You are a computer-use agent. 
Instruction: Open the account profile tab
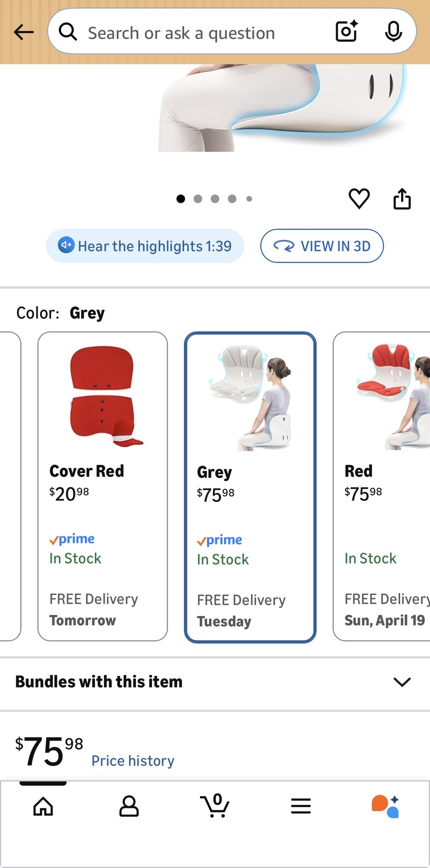tap(129, 806)
